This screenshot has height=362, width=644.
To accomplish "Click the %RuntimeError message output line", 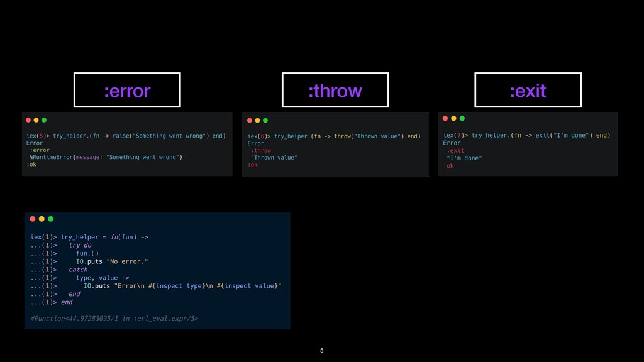I will click(106, 157).
